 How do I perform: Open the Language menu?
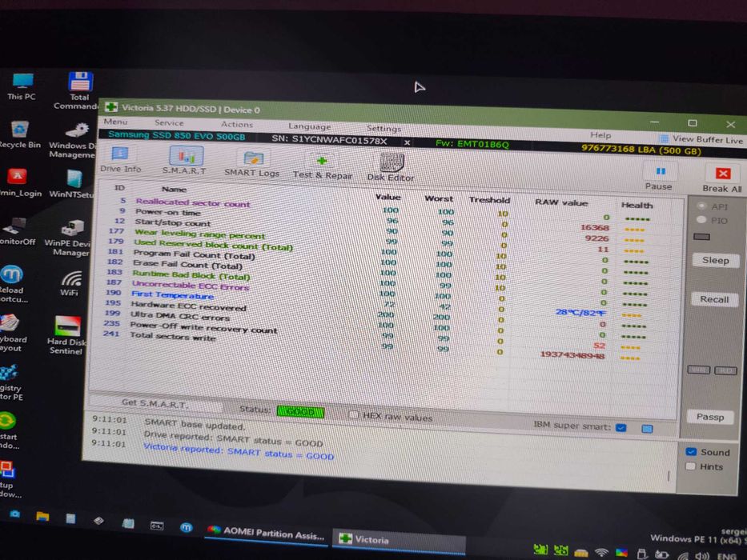pos(310,126)
